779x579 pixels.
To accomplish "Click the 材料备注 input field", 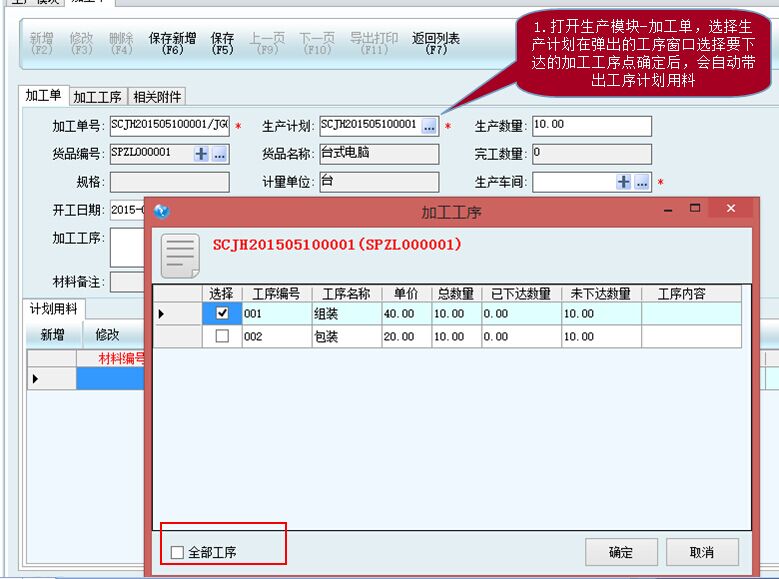I will click(x=127, y=282).
